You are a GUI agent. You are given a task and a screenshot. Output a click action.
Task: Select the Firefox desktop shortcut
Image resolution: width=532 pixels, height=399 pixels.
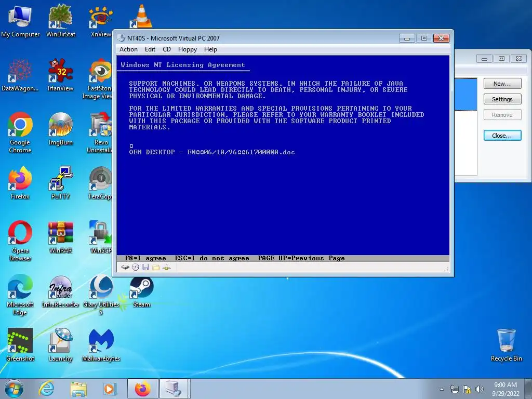pos(20,183)
